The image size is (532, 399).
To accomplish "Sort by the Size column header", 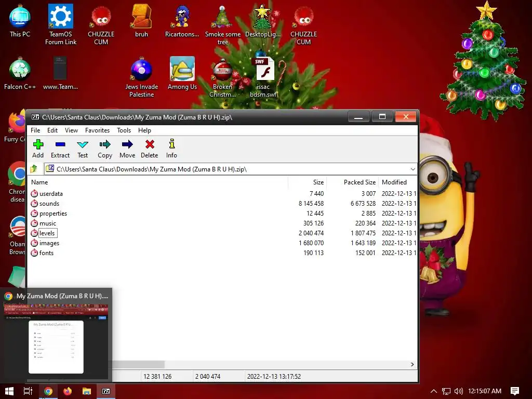I will pyautogui.click(x=307, y=182).
